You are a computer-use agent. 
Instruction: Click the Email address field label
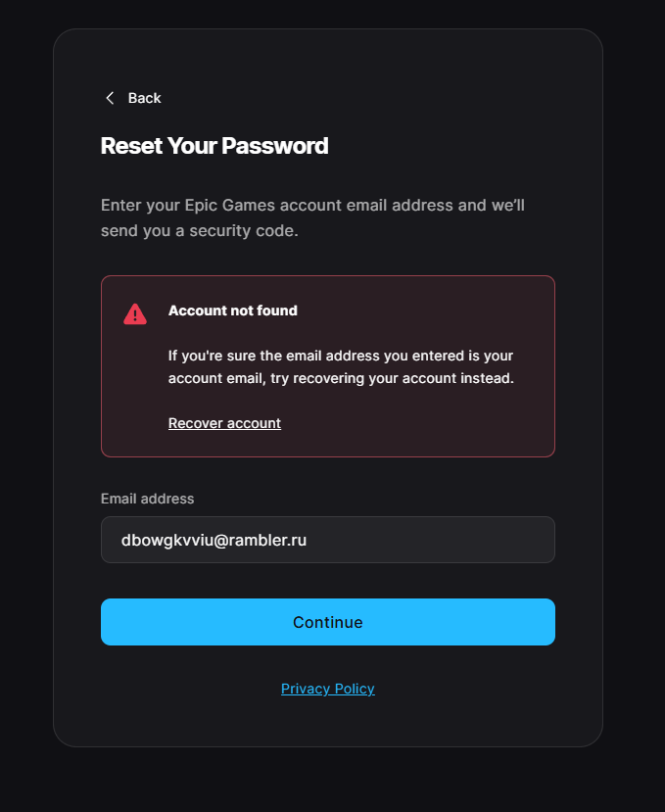point(148,499)
